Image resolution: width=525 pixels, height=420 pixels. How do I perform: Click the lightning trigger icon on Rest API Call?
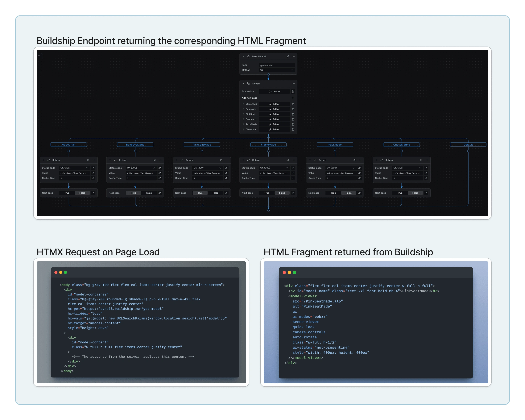(x=248, y=56)
